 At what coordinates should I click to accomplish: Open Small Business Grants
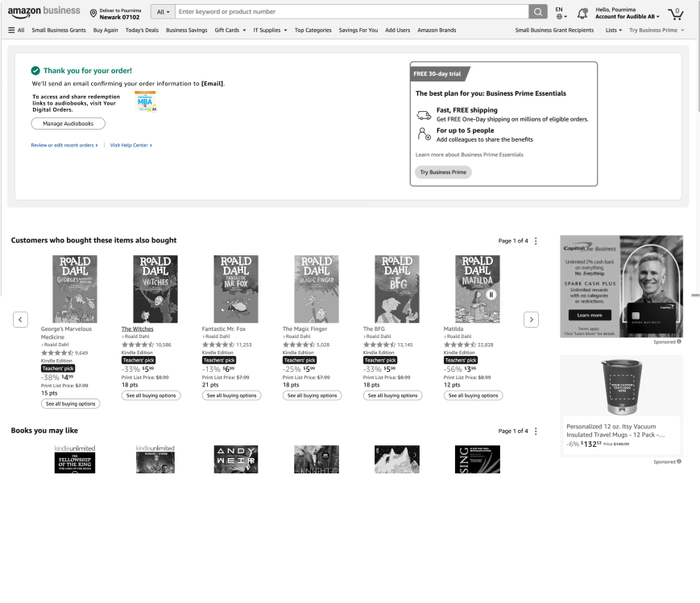59,31
